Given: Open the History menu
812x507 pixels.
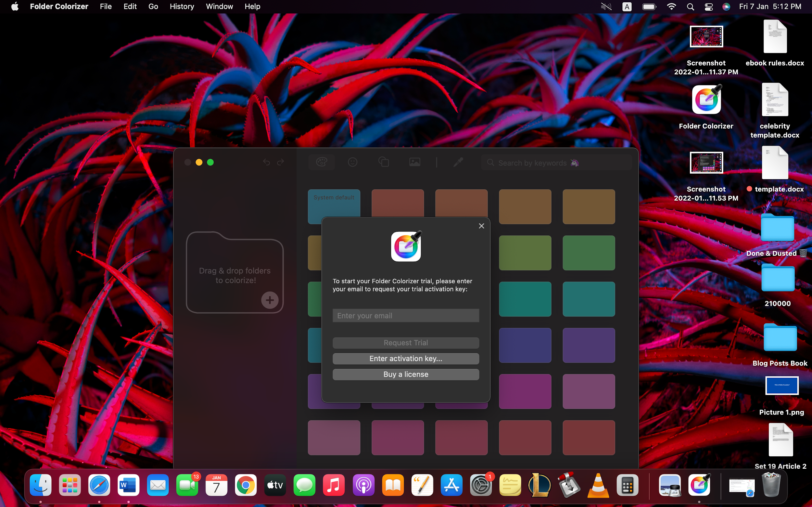Looking at the screenshot, I should pyautogui.click(x=182, y=7).
